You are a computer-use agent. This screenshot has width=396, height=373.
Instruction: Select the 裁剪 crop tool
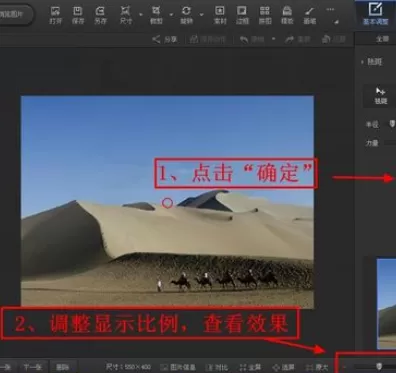pyautogui.click(x=156, y=15)
